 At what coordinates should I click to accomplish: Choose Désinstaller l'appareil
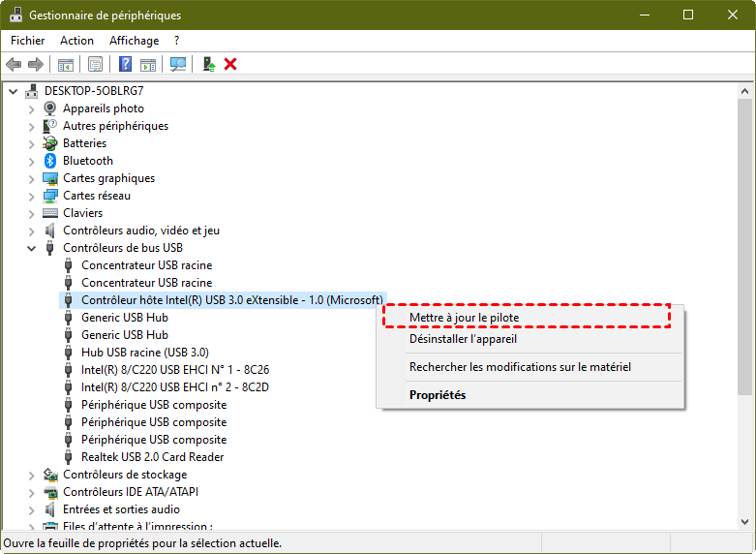[530, 339]
